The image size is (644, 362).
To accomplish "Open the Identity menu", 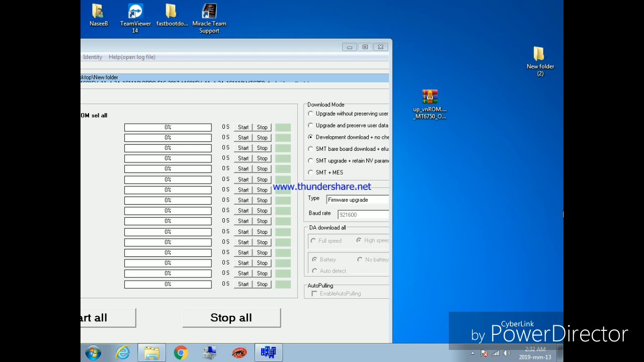I will tap(93, 57).
